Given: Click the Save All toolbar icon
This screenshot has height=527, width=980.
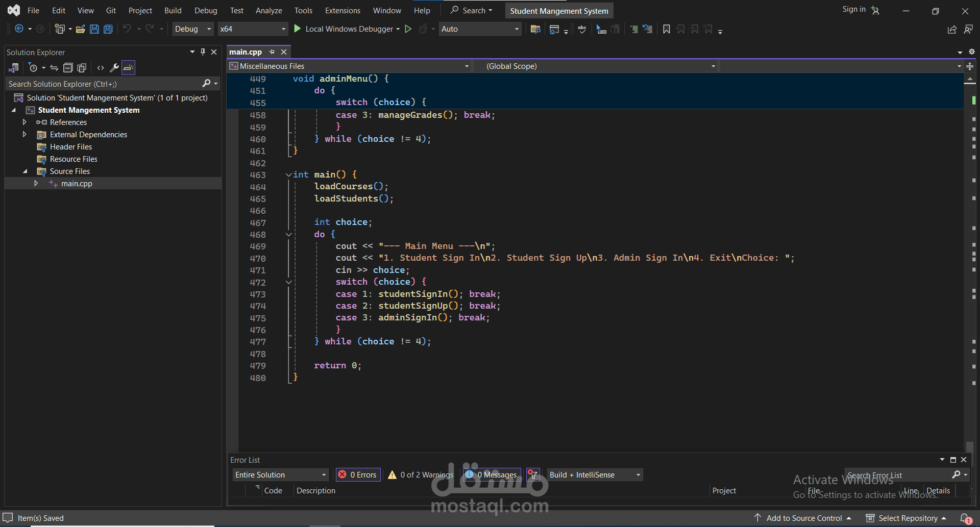Looking at the screenshot, I should (x=108, y=29).
